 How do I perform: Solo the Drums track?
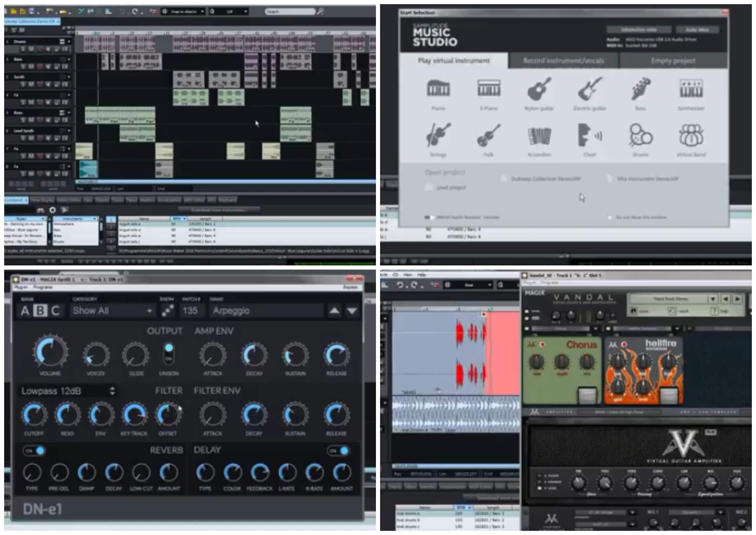(23, 49)
